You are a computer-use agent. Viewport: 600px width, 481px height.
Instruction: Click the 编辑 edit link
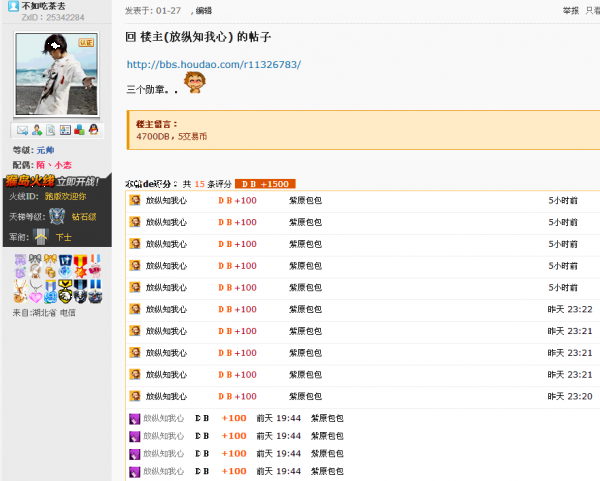pyautogui.click(x=204, y=11)
